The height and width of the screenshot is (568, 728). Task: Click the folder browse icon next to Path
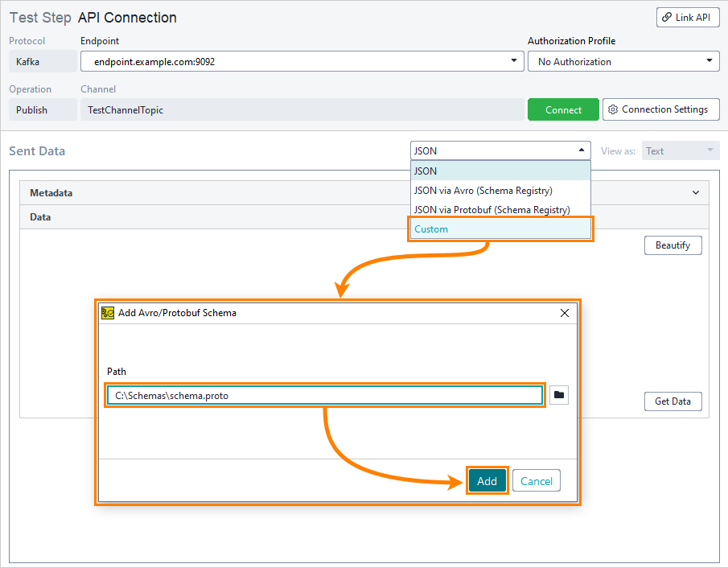[559, 395]
